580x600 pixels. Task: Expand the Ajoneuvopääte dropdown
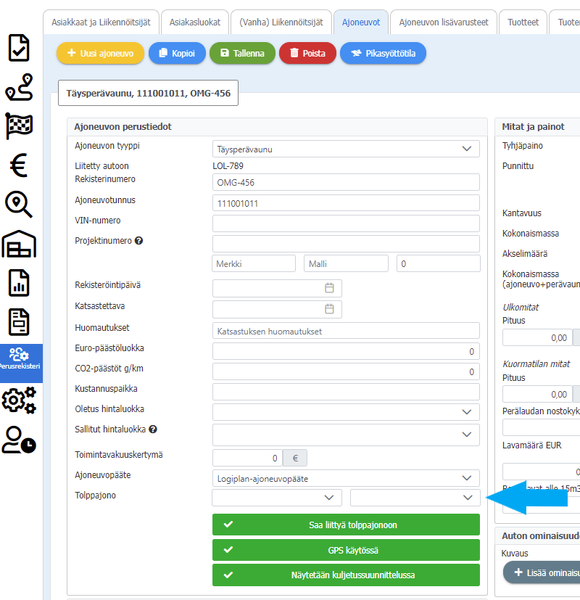(x=346, y=478)
